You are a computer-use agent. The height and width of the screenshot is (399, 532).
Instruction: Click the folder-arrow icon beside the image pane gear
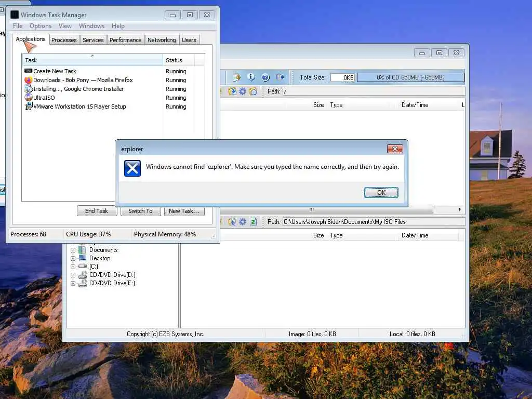tap(232, 91)
